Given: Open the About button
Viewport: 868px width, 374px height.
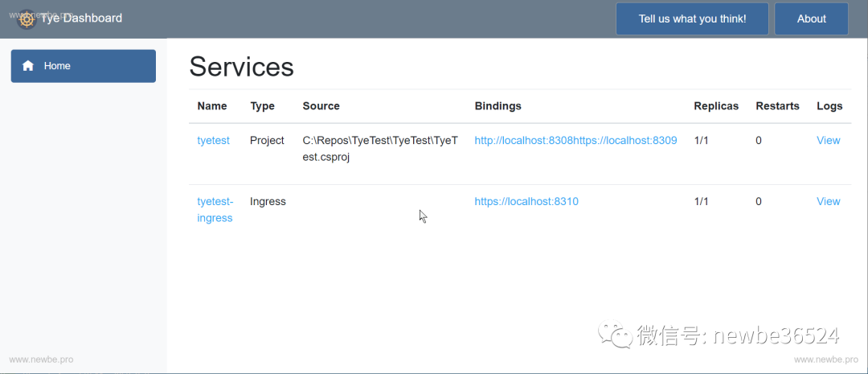Looking at the screenshot, I should 811,18.
